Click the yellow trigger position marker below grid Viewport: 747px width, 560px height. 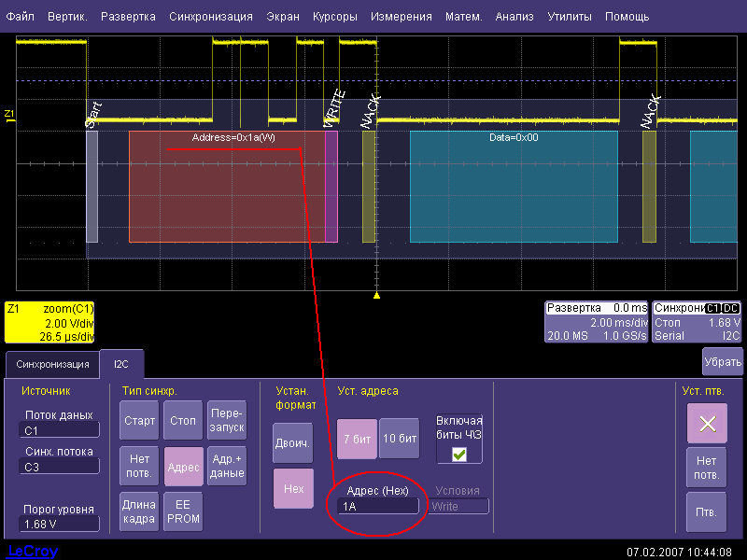point(376,295)
